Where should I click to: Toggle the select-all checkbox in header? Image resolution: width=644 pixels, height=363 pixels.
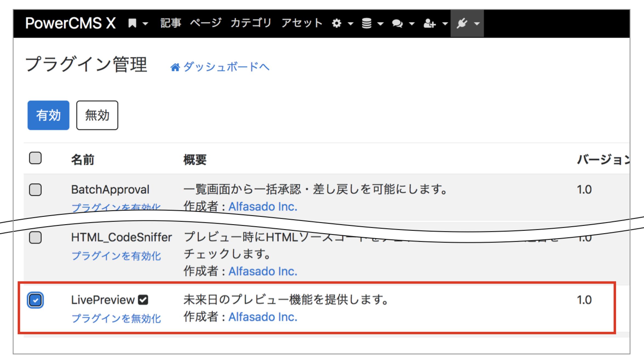35,158
